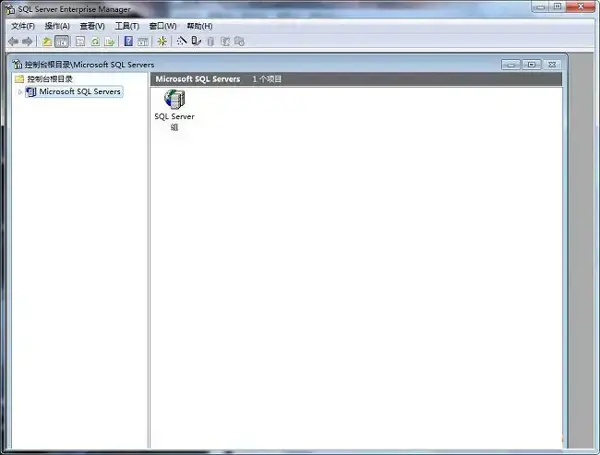The height and width of the screenshot is (455, 600).
Task: Click the green Refresh toolbar icon
Action: pyautogui.click(x=95, y=41)
